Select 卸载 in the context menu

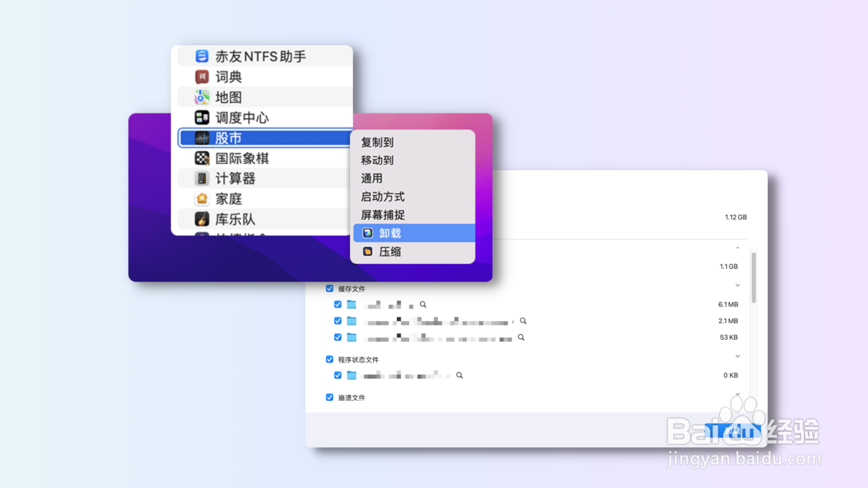[x=414, y=233]
